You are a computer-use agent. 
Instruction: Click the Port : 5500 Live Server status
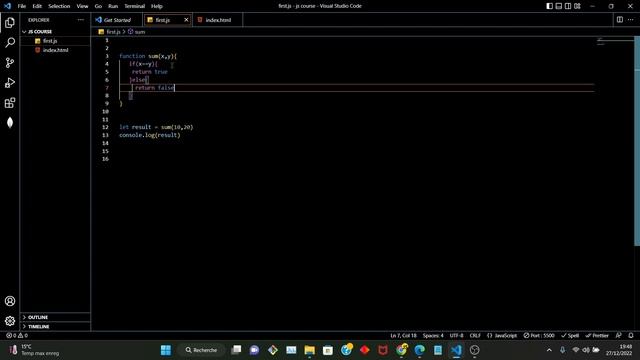pos(539,336)
